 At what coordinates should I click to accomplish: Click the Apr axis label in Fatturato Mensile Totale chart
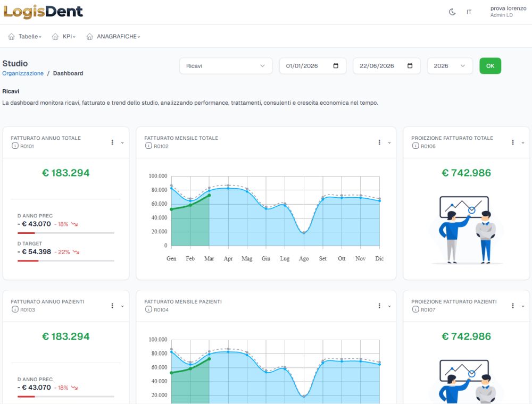[228, 258]
